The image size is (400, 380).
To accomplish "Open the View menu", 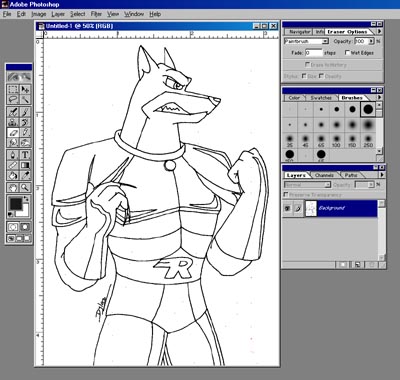I will point(113,14).
